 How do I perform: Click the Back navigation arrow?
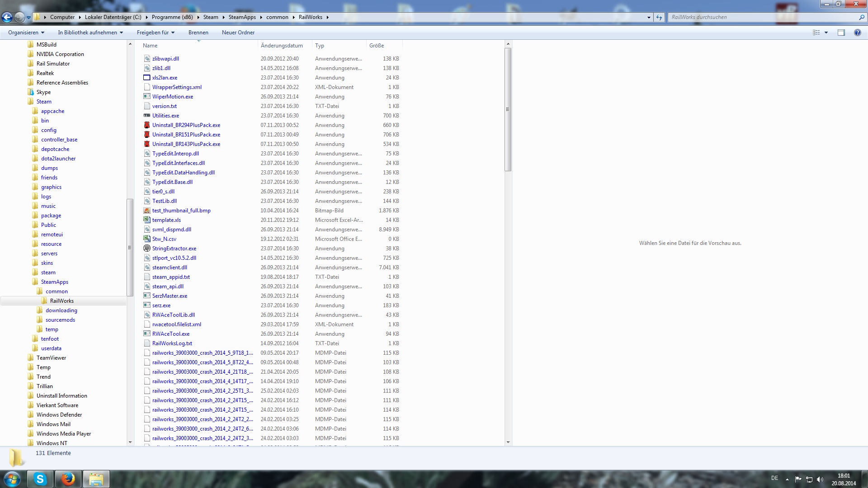pyautogui.click(x=7, y=17)
